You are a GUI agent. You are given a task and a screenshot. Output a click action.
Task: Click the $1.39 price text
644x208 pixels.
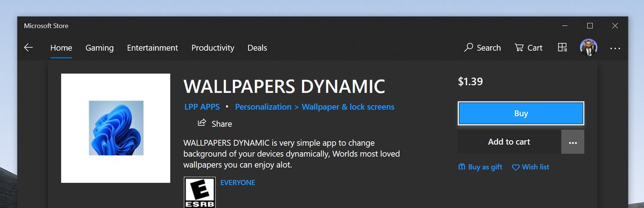pyautogui.click(x=471, y=82)
